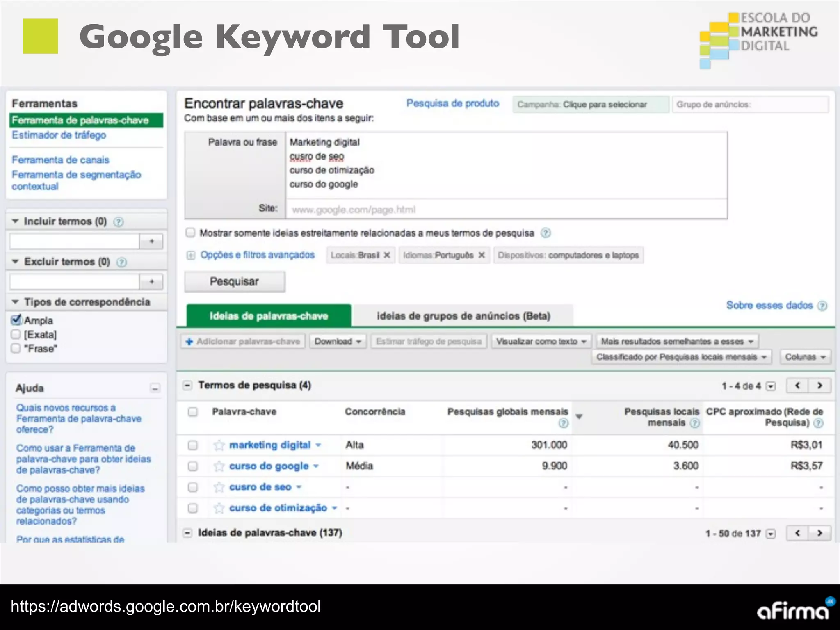This screenshot has width=840, height=630.
Task: Remove the Idiomas: Português filter
Action: [x=482, y=255]
